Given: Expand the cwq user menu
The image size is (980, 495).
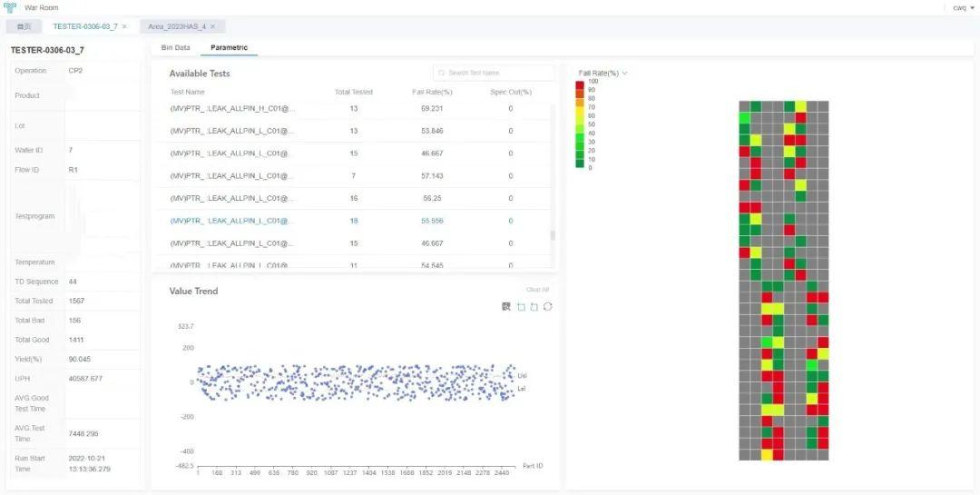Looking at the screenshot, I should [x=963, y=7].
